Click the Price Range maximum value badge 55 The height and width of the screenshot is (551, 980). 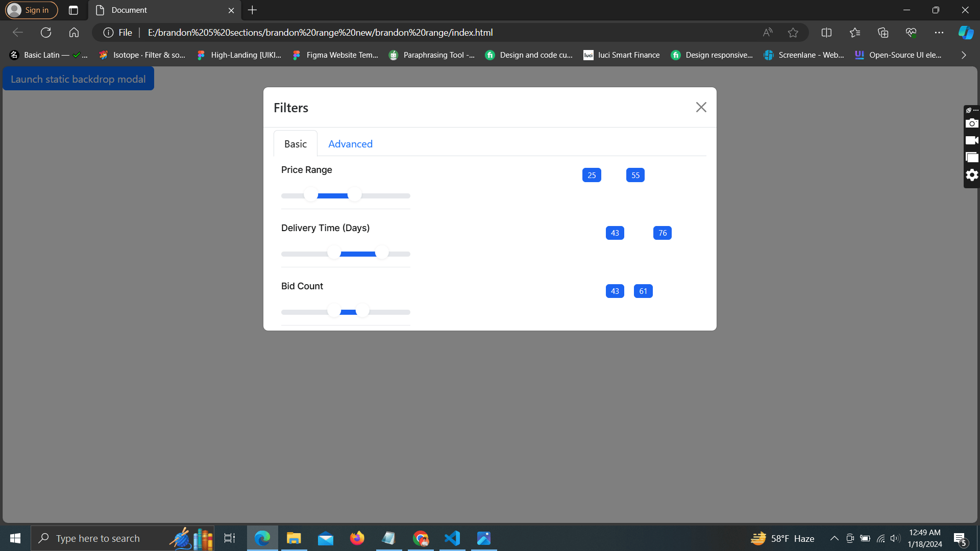pos(635,175)
